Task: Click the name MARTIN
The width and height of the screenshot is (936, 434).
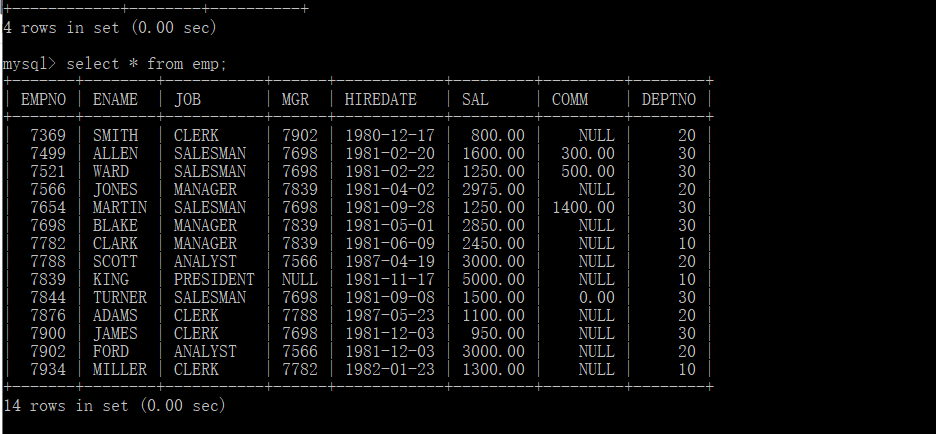Action: click(119, 207)
